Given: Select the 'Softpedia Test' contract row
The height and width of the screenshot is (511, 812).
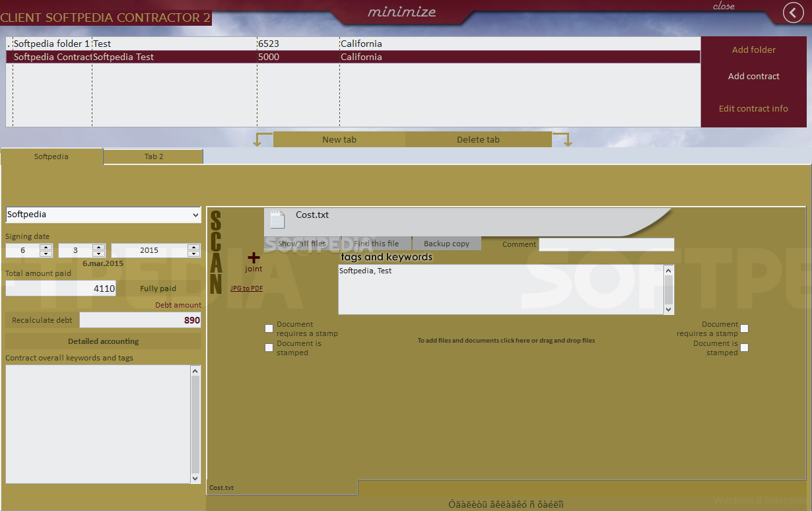Looking at the screenshot, I should (353, 57).
